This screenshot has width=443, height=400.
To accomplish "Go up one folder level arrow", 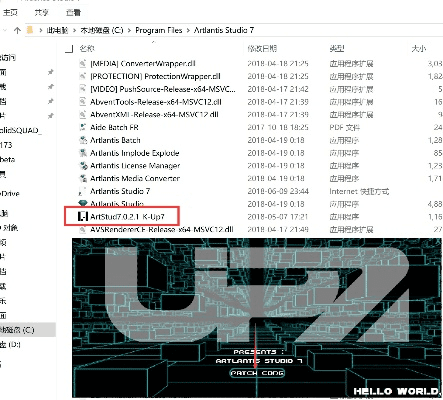I will pos(17,30).
